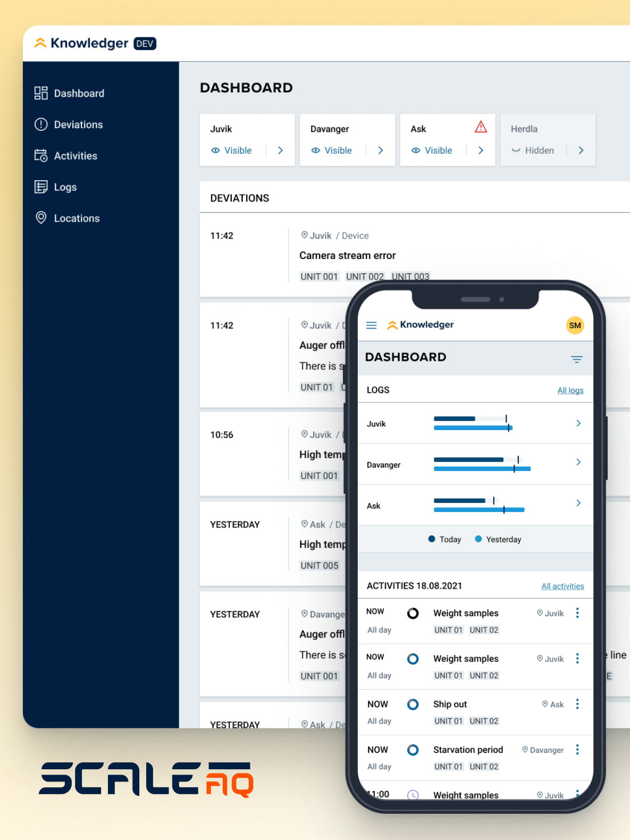Click the location pin of the Camera stream error row
630x840 pixels.
click(305, 235)
